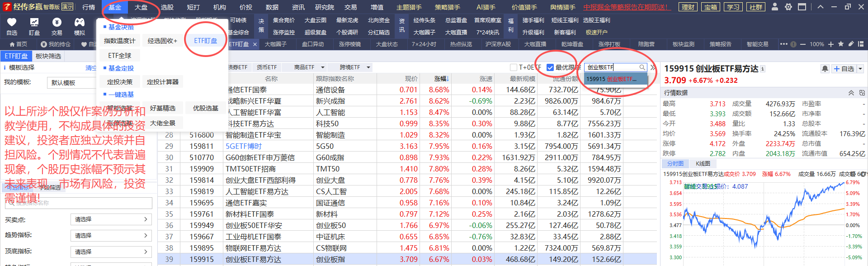Click the +自选 add to watchlist button
Image resolution: width=868 pixels, height=266 pixels.
[844, 69]
